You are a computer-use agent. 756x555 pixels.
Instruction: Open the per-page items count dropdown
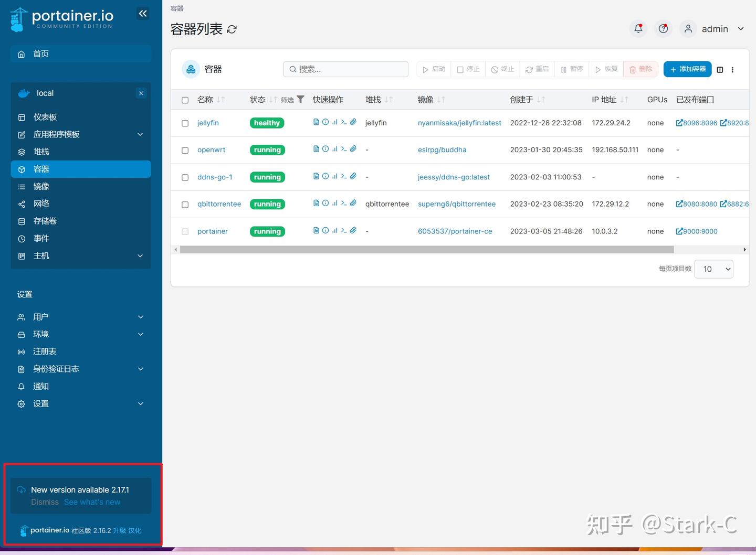pos(713,269)
